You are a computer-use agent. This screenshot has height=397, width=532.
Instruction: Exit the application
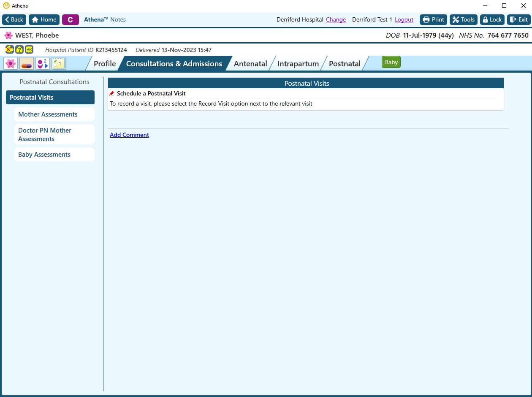point(518,19)
